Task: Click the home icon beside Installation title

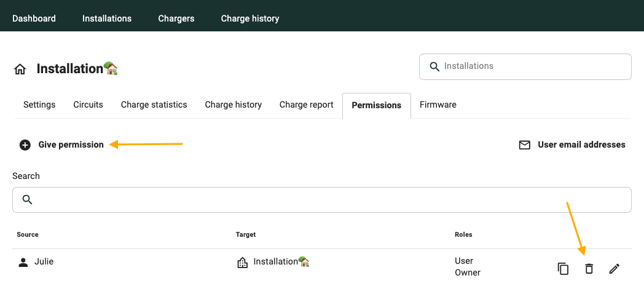Action: point(20,70)
